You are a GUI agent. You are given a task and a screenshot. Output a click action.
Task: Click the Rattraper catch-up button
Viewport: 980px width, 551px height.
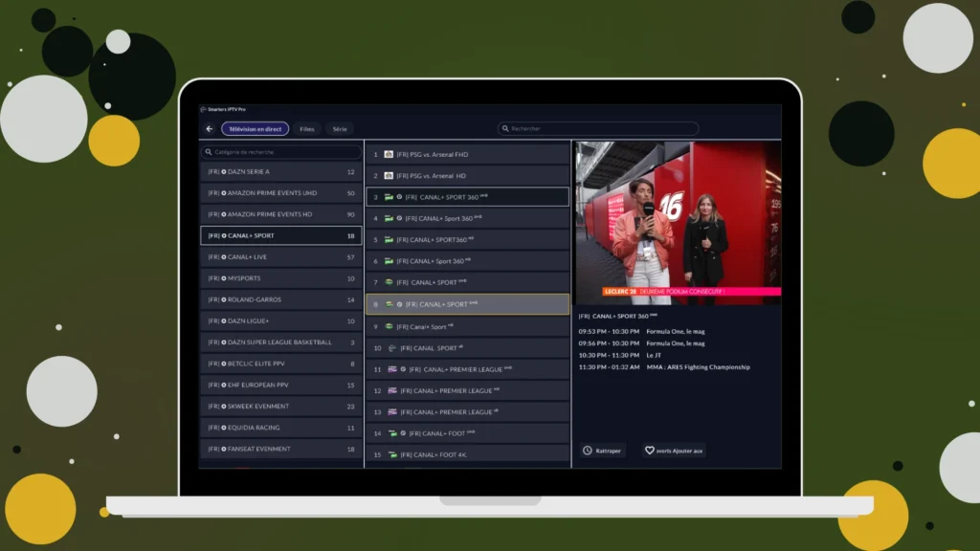pyautogui.click(x=603, y=451)
